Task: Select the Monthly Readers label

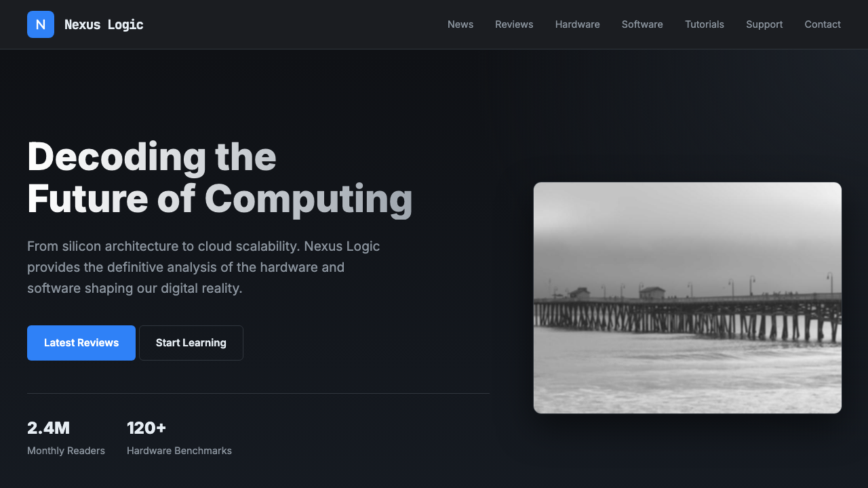Action: 66,451
